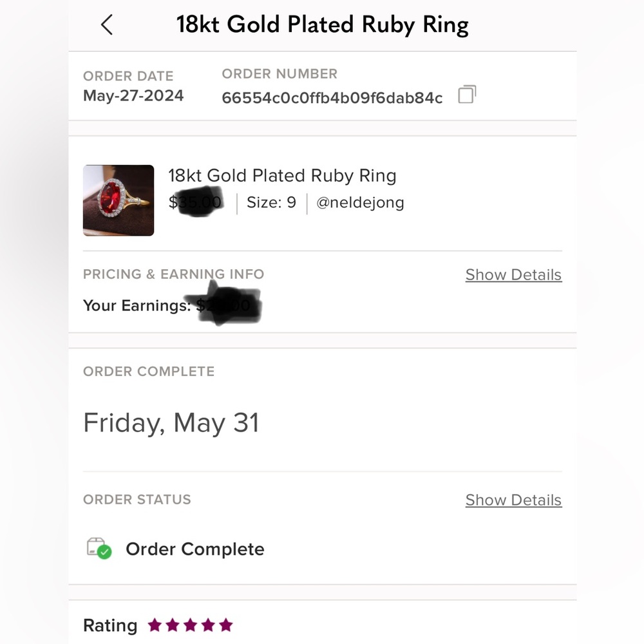Viewport: 644px width, 644px height.
Task: Copy the order number with copy icon
Action: (x=467, y=95)
